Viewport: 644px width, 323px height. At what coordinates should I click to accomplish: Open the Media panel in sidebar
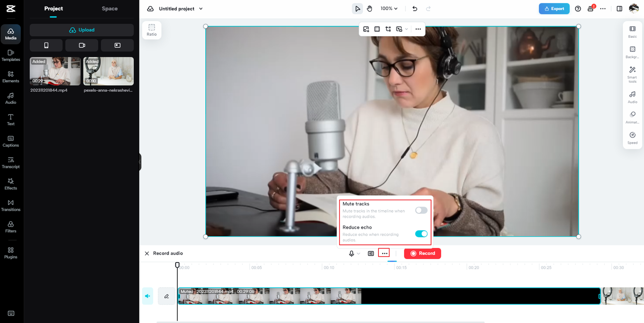click(x=11, y=34)
